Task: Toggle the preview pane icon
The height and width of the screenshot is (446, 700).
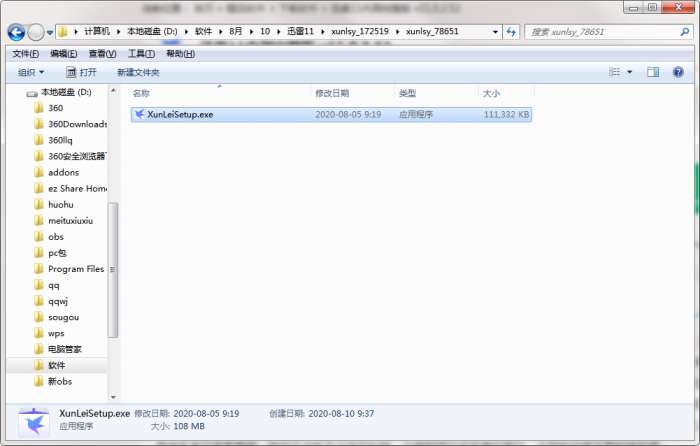Action: (653, 72)
